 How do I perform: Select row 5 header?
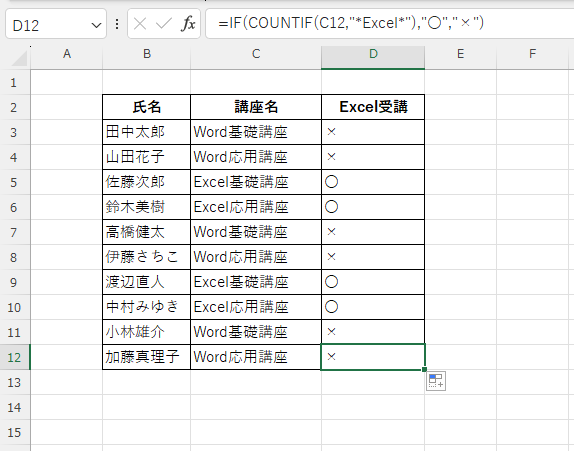click(14, 182)
